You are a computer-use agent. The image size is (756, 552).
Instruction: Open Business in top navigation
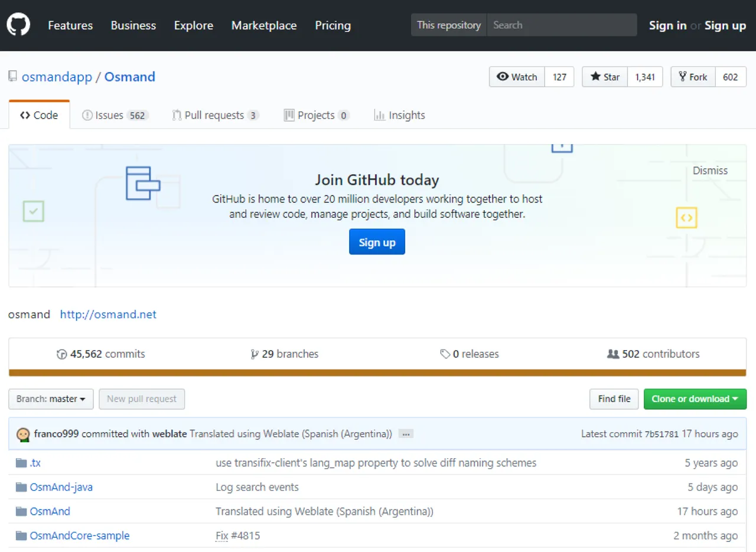coord(133,25)
